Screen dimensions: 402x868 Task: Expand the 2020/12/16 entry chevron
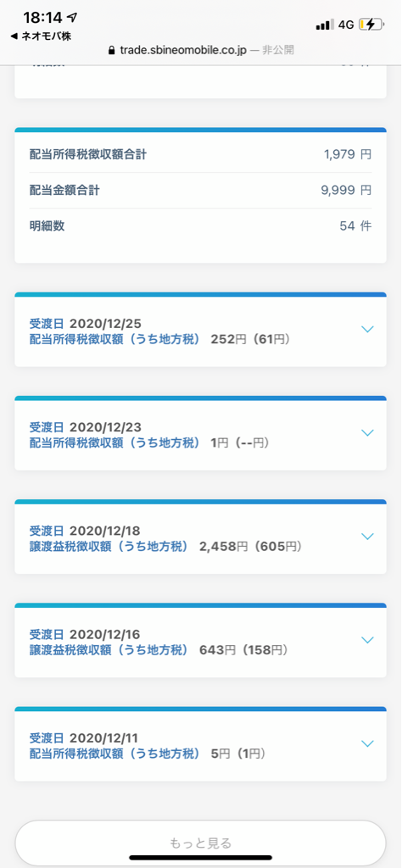coord(367,640)
